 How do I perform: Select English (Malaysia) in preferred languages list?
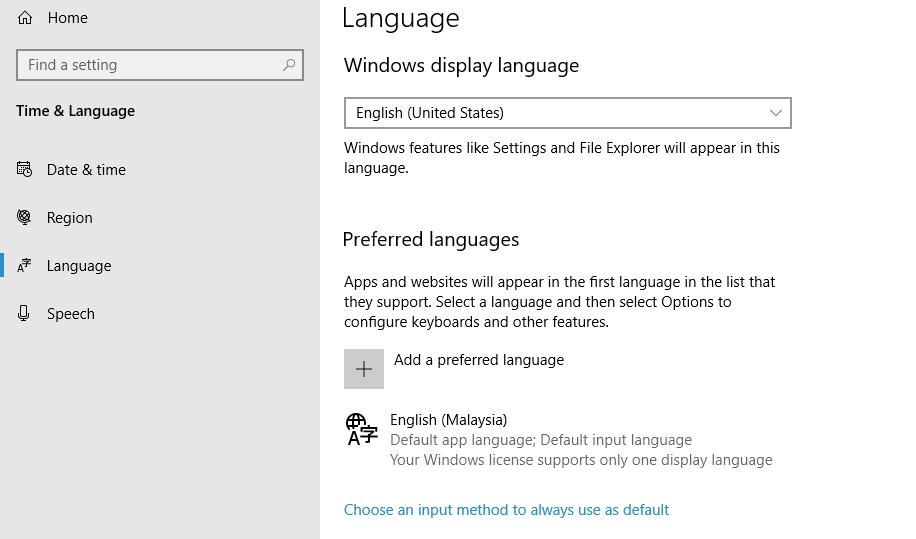(x=448, y=420)
